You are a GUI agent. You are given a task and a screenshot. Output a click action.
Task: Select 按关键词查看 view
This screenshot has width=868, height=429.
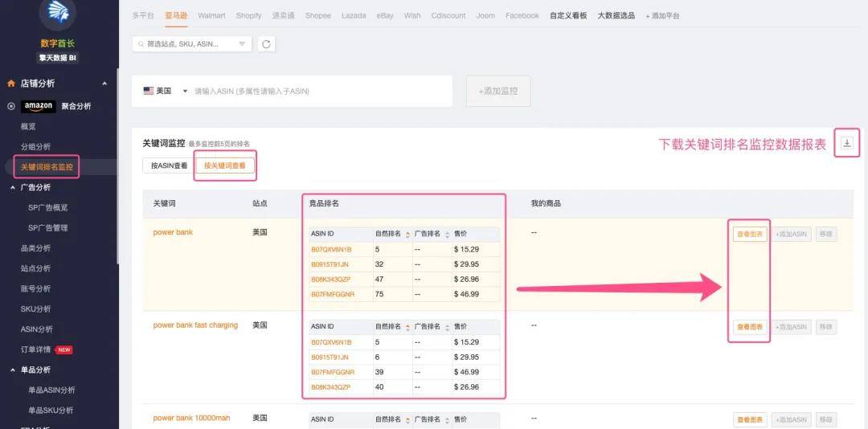225,165
